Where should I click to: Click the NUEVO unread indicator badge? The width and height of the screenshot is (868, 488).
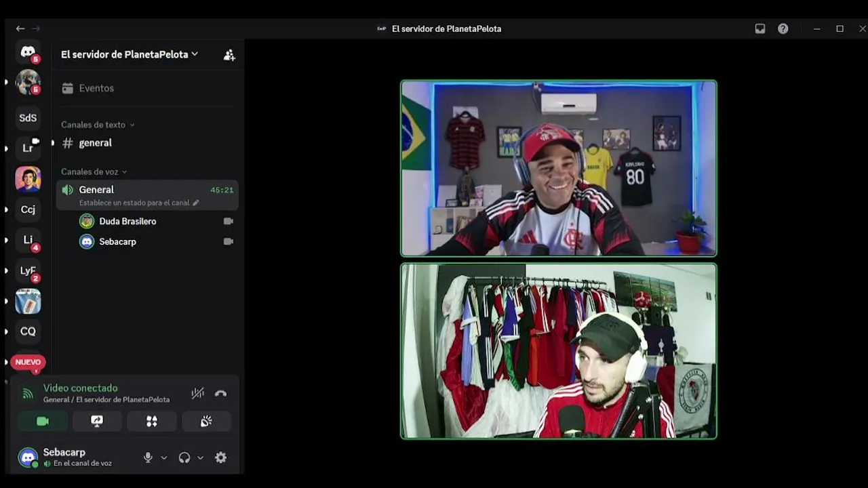pyautogui.click(x=28, y=362)
